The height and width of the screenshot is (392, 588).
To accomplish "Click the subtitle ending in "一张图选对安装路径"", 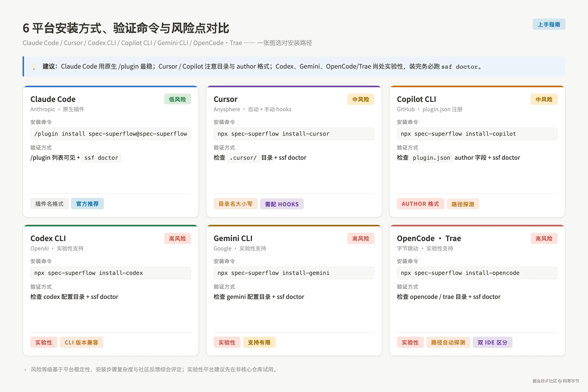I will coord(167,43).
